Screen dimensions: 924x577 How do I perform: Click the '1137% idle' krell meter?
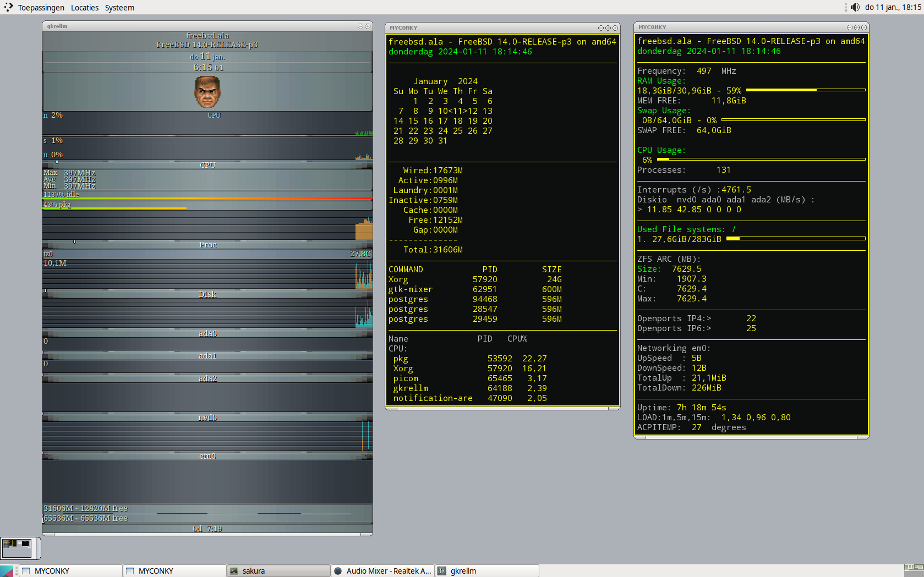[x=207, y=195]
